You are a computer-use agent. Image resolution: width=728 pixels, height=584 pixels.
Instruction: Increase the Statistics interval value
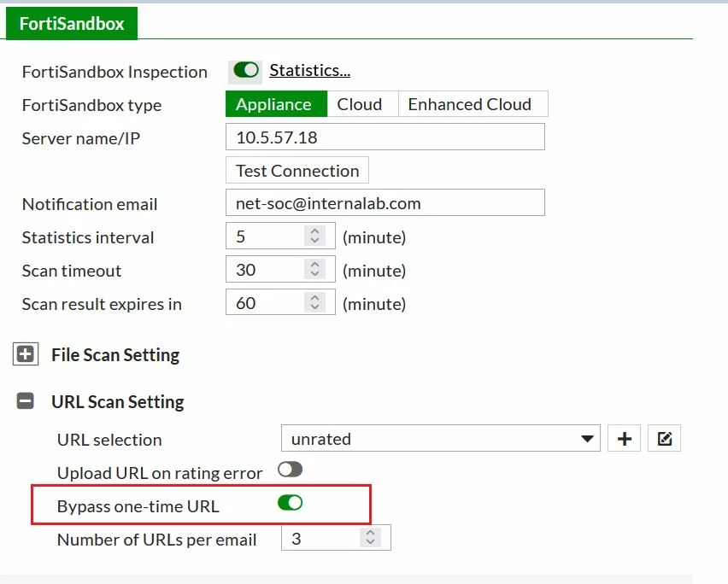314,231
